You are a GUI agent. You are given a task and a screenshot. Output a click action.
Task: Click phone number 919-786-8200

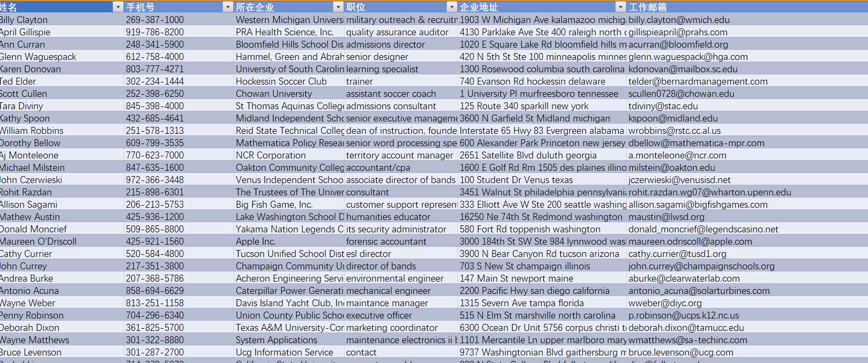155,32
